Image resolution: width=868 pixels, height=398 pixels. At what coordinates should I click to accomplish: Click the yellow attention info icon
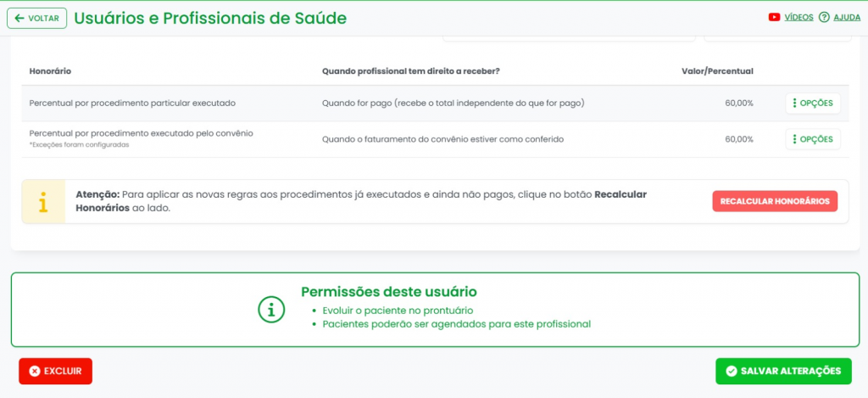[x=43, y=202]
